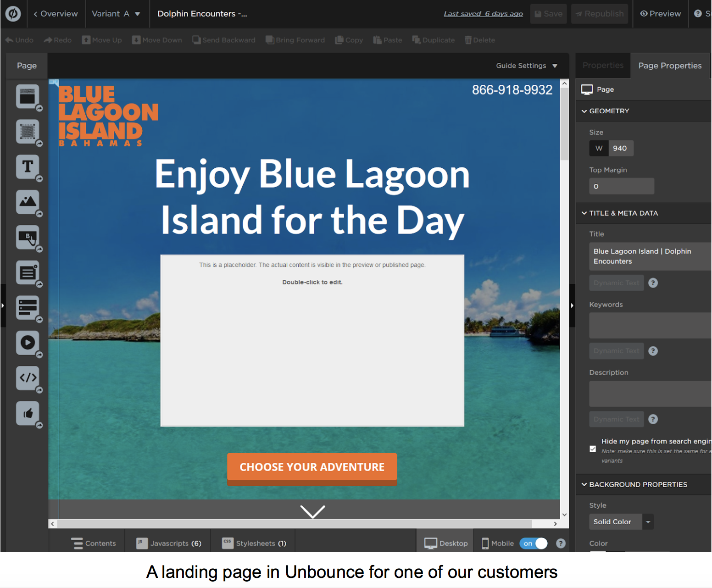This screenshot has height=588, width=712.
Task: Click Redo in the toolbar
Action: pyautogui.click(x=58, y=40)
